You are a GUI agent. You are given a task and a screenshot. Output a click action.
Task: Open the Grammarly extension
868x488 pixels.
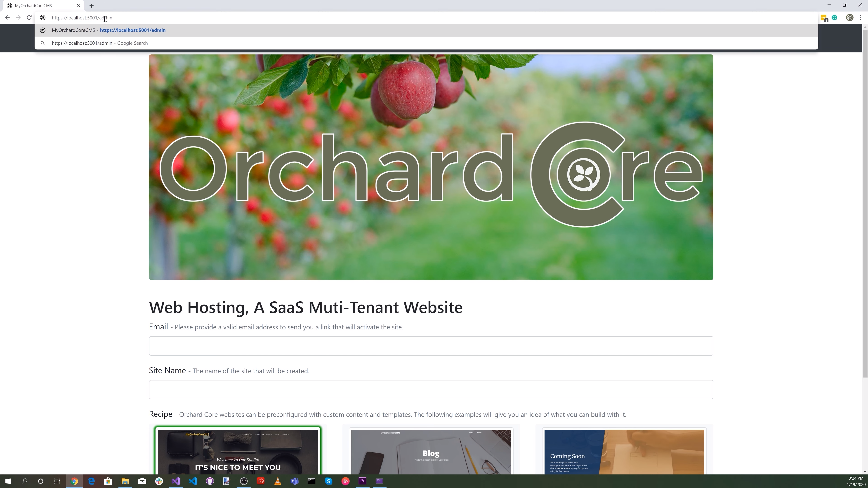tap(835, 18)
